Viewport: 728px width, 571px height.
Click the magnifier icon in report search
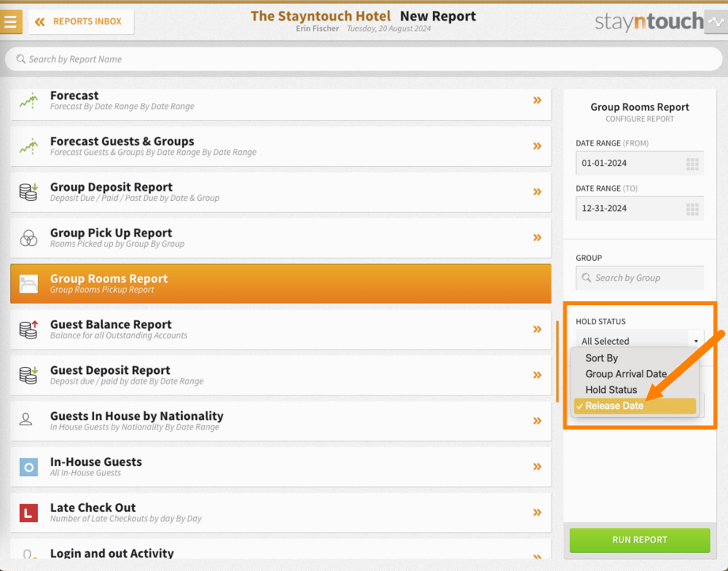coord(21,59)
